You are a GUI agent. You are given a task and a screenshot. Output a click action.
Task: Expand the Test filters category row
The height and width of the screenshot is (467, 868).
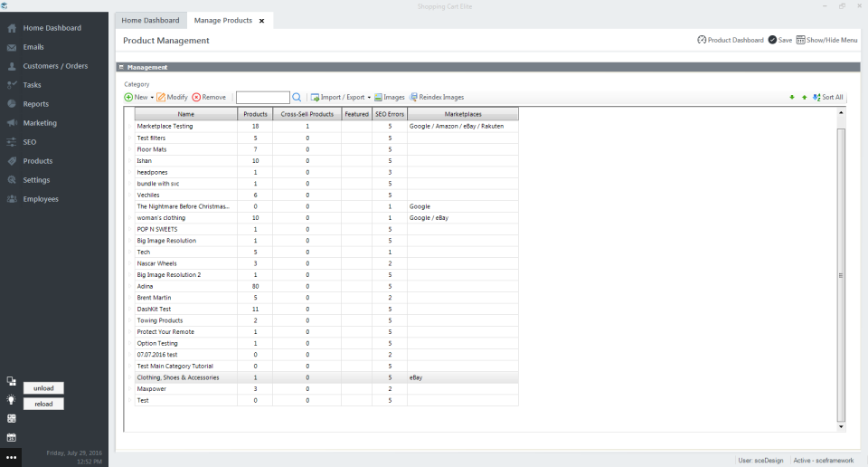[130, 138]
